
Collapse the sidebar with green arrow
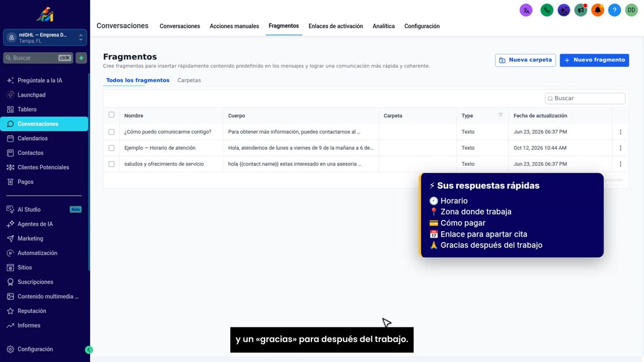coord(89,350)
